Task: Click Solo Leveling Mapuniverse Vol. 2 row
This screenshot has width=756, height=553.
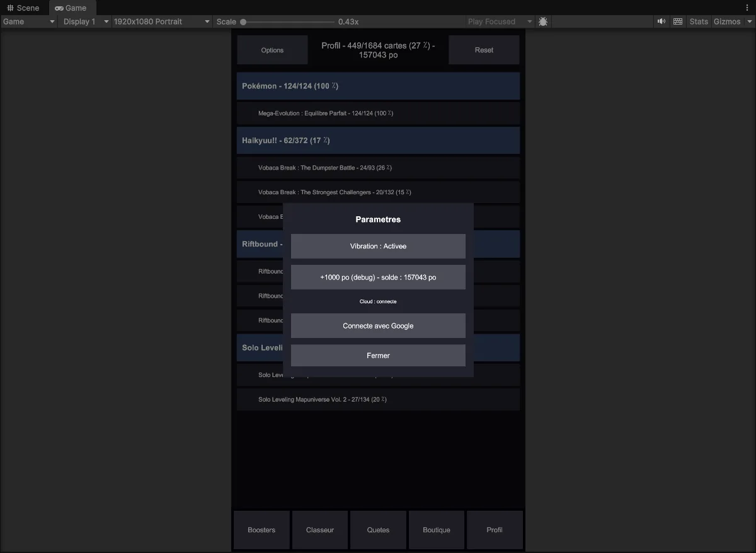Action: (378, 400)
